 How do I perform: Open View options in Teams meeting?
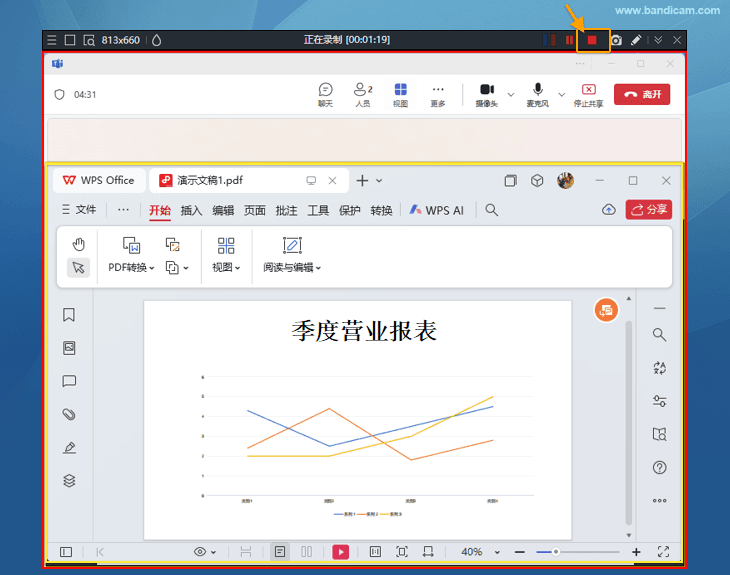[x=400, y=95]
